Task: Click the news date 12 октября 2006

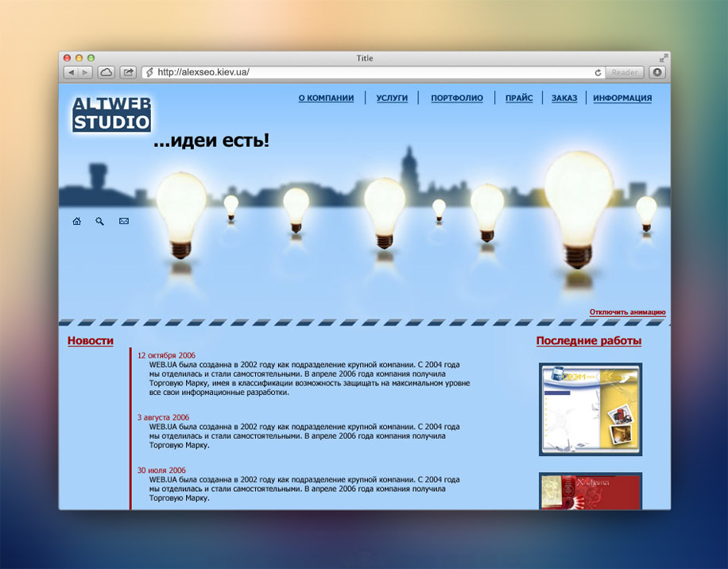Action: [166, 355]
